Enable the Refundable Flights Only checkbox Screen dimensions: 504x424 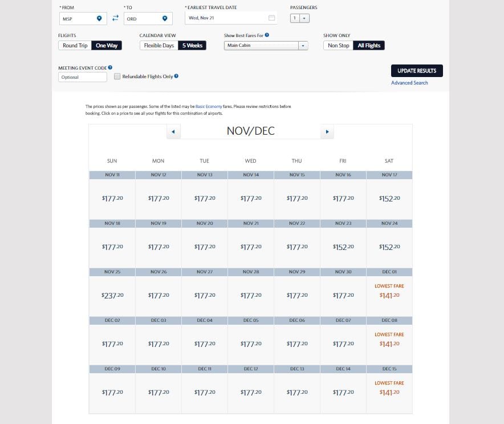click(117, 76)
